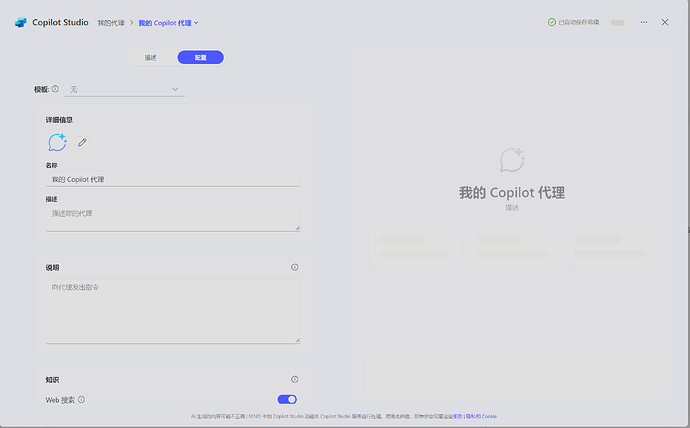This screenshot has width=690, height=428.
Task: Toggle the Web 搜索 switch
Action: pyautogui.click(x=287, y=399)
